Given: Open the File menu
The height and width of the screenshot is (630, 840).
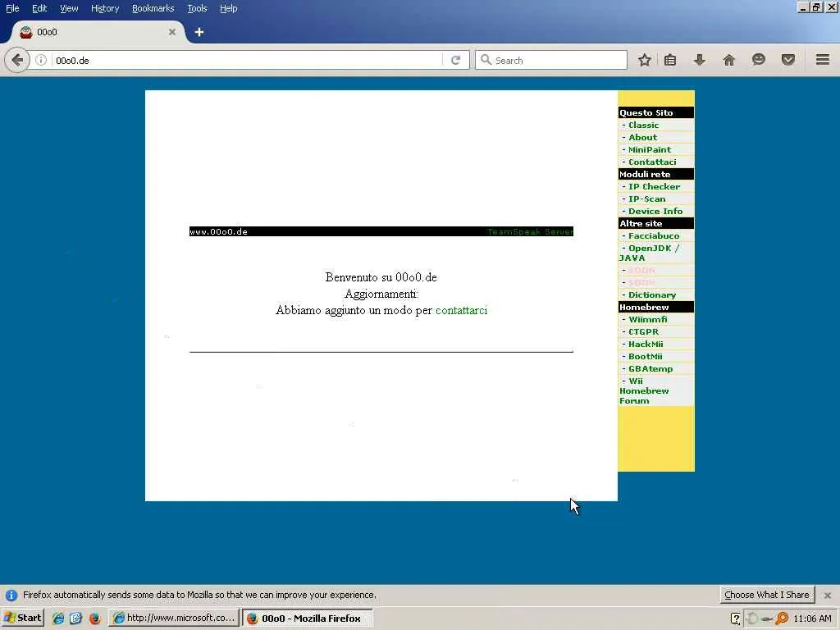Looking at the screenshot, I should (12, 8).
